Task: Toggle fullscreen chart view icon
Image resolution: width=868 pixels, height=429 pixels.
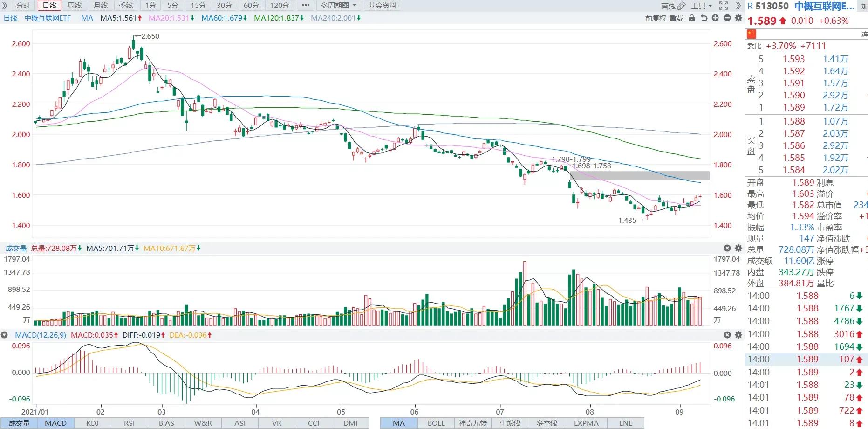Action: pos(724,6)
